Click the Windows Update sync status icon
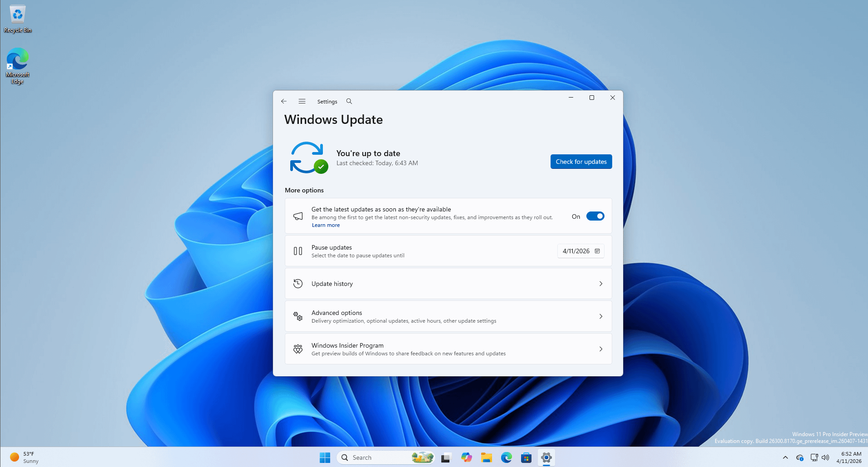 point(308,158)
